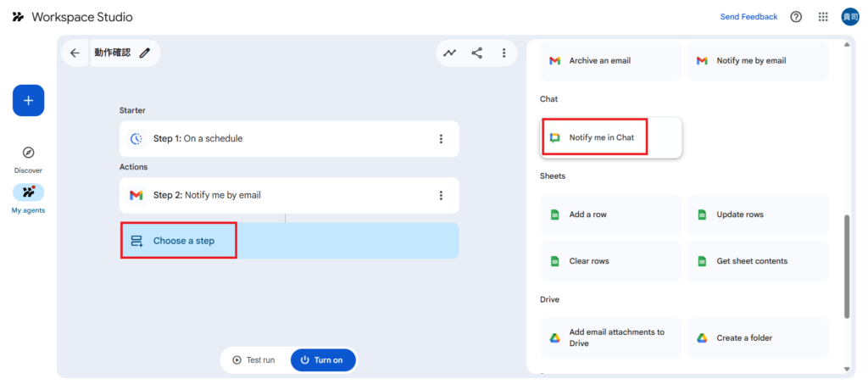Open the activity chart icon
The width and height of the screenshot is (868, 390).
coord(450,53)
